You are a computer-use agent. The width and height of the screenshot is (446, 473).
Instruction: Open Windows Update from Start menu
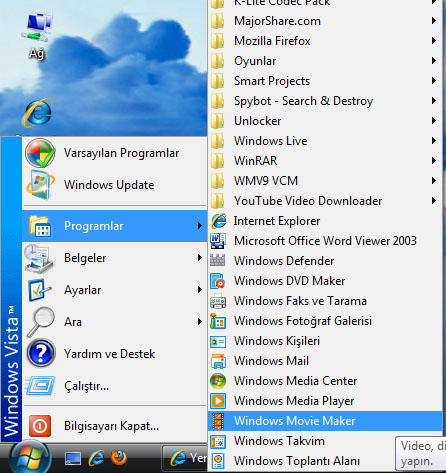coord(114,185)
